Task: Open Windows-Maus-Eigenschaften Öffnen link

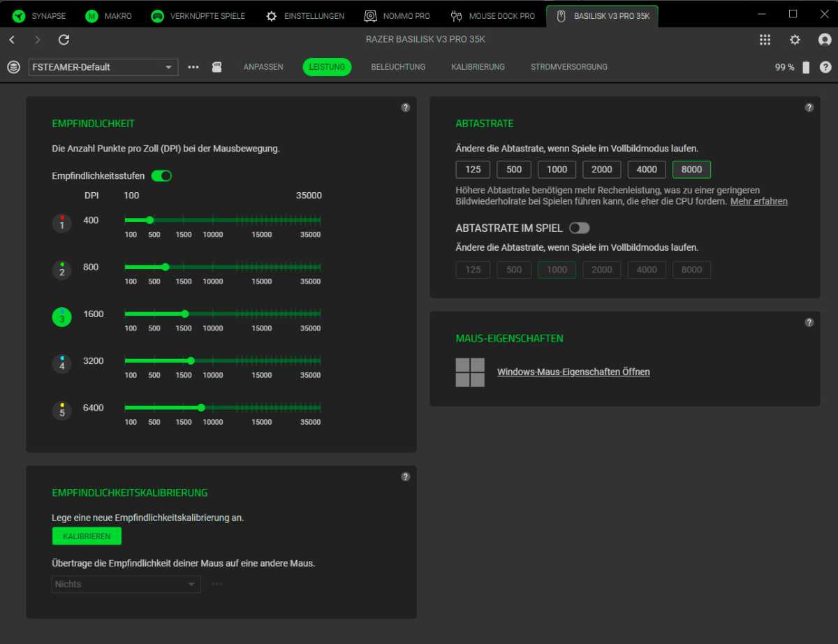Action: (x=573, y=372)
